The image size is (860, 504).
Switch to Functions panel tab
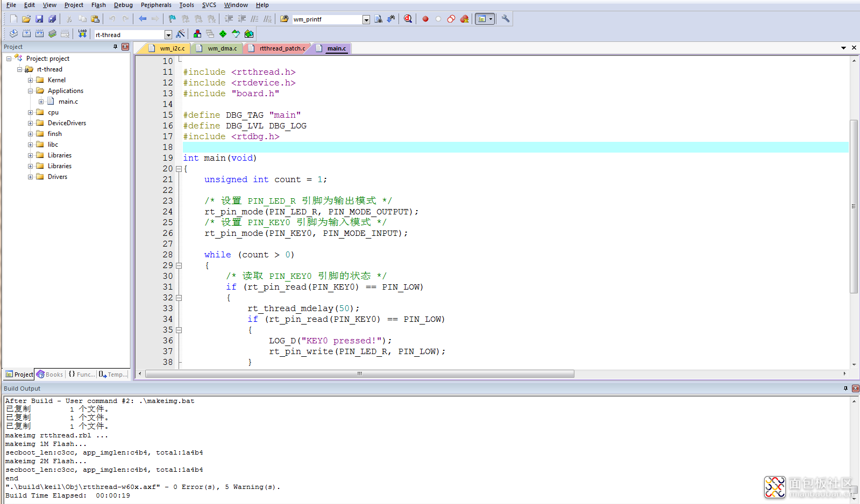click(x=82, y=375)
